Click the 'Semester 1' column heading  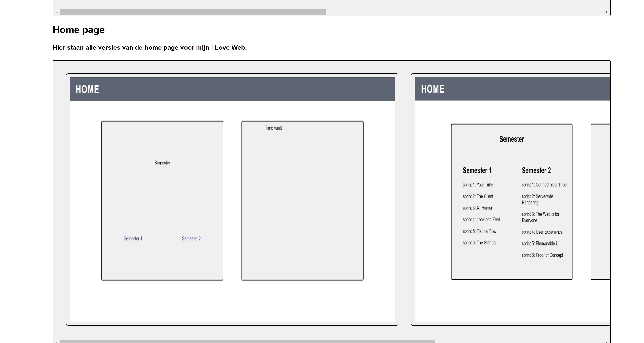tap(477, 170)
